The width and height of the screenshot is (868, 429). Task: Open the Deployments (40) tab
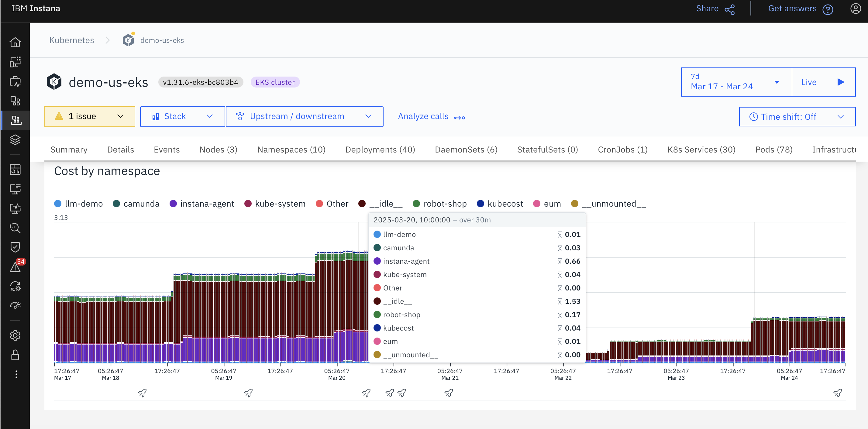click(380, 149)
